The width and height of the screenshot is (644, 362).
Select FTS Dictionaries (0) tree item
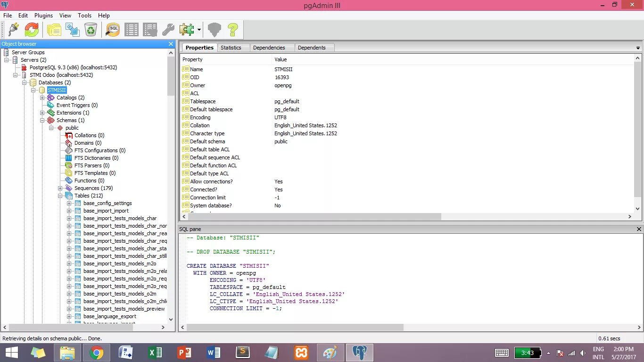tap(96, 158)
